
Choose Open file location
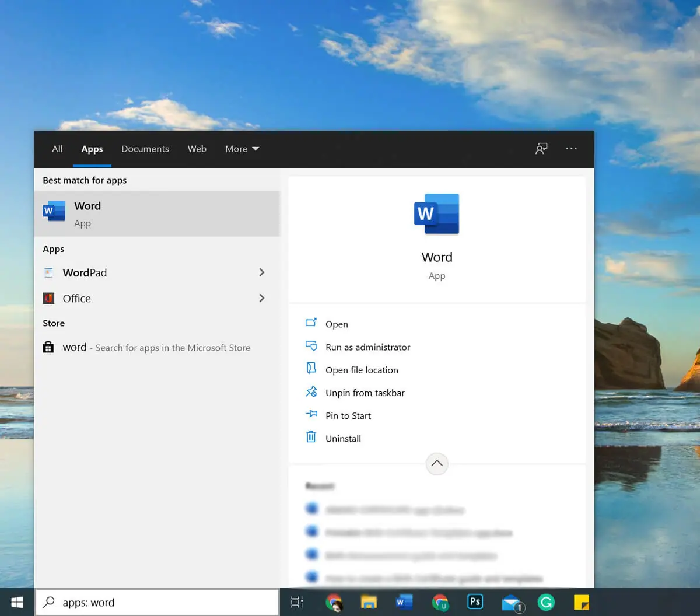(x=362, y=370)
